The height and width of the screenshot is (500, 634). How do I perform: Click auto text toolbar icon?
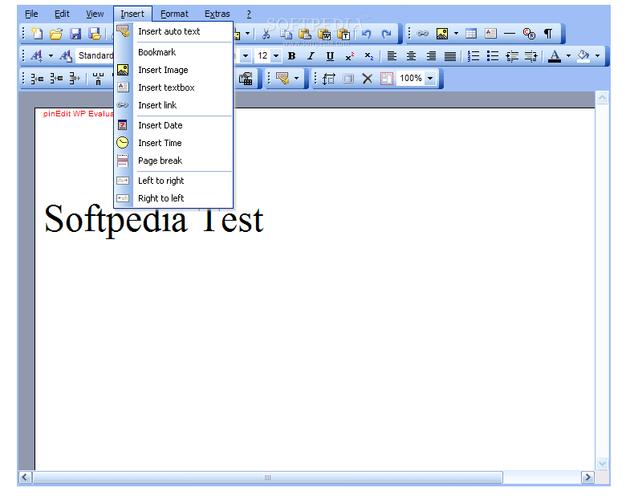(x=282, y=78)
